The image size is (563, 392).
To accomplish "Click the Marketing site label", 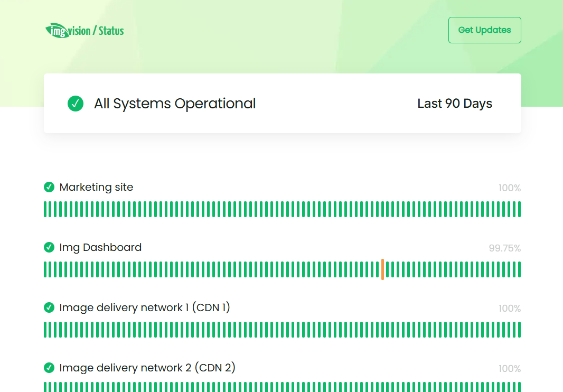I will [x=96, y=187].
